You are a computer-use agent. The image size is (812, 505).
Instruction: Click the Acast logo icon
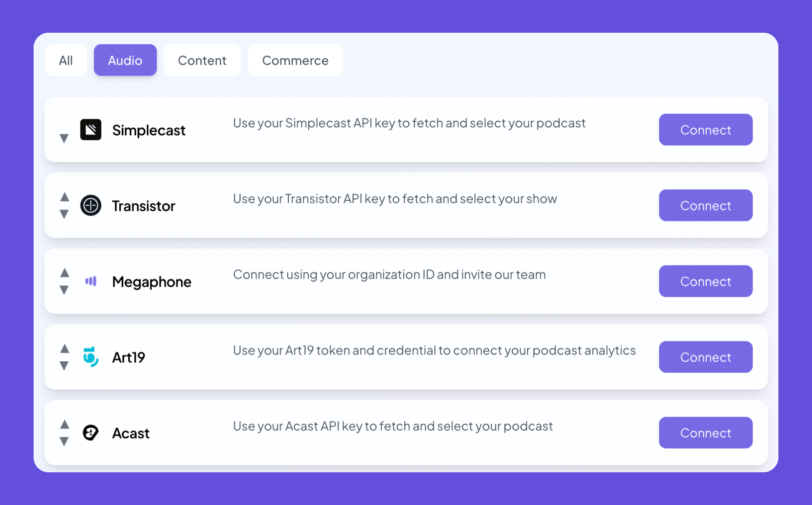pyautogui.click(x=91, y=432)
